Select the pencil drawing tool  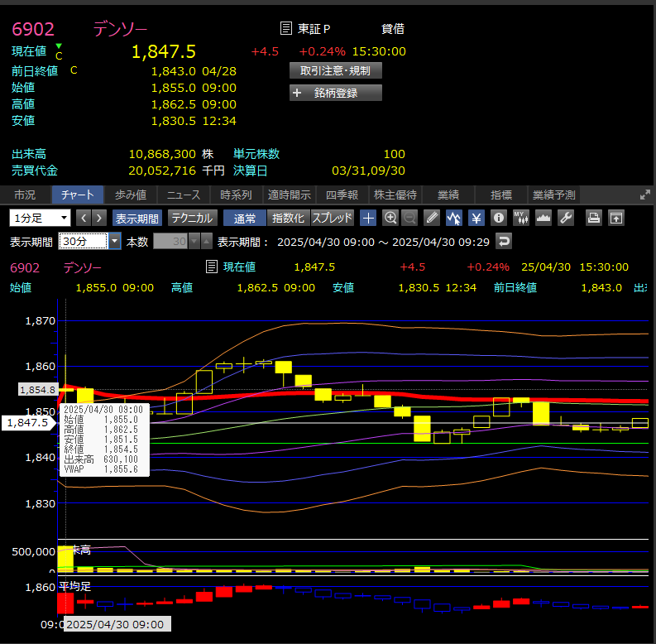tap(432, 219)
